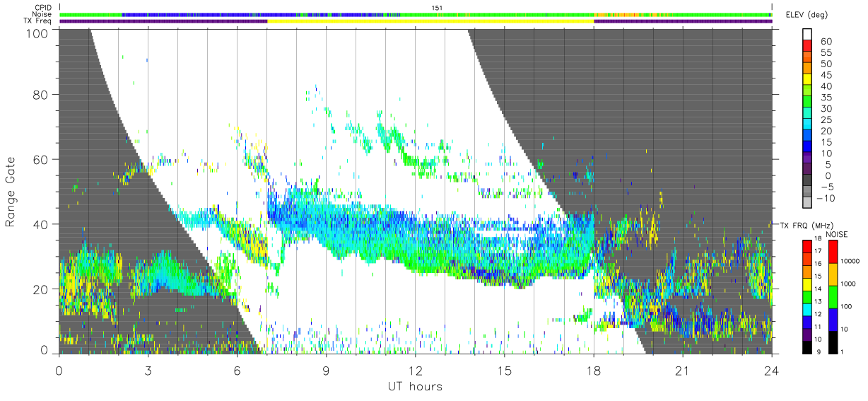Screen dimensions: 868x401
Task: Click the '15' tick on UT hours axis
Action: coord(505,370)
